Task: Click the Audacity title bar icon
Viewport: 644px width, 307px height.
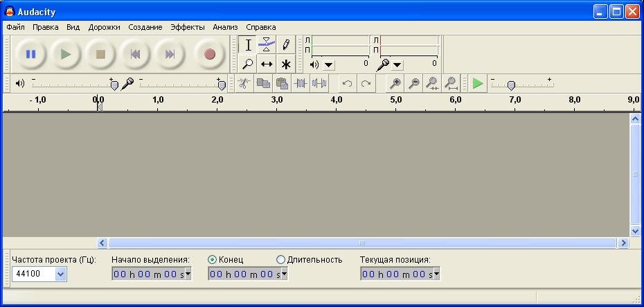Action: pos(10,12)
